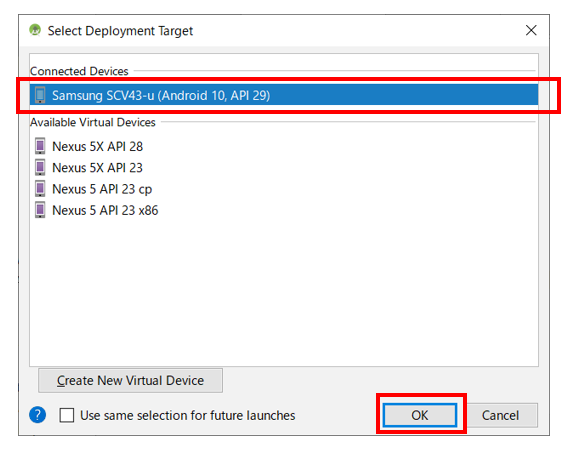Choose Nexus 5X API 23 from virtual devices
This screenshot has width=580, height=457.
click(x=97, y=168)
